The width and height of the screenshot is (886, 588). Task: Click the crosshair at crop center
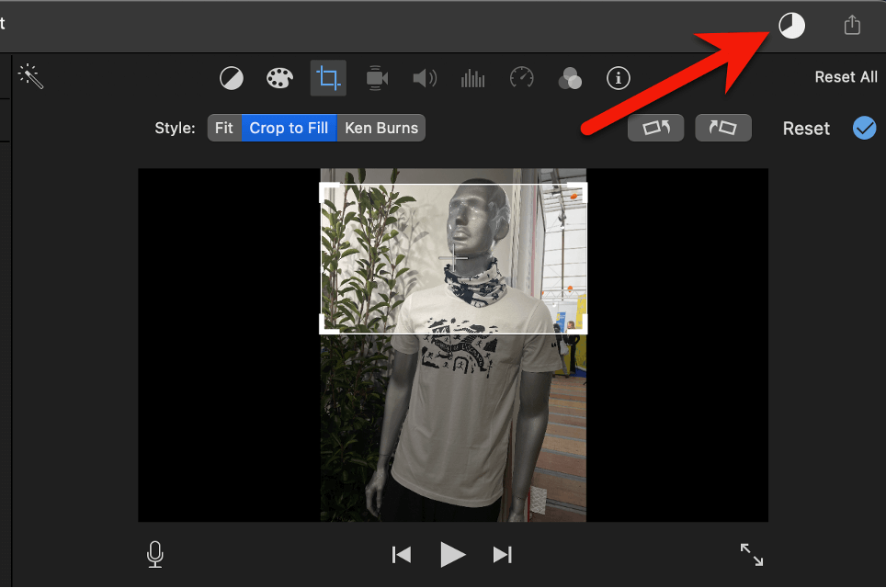[454, 258]
